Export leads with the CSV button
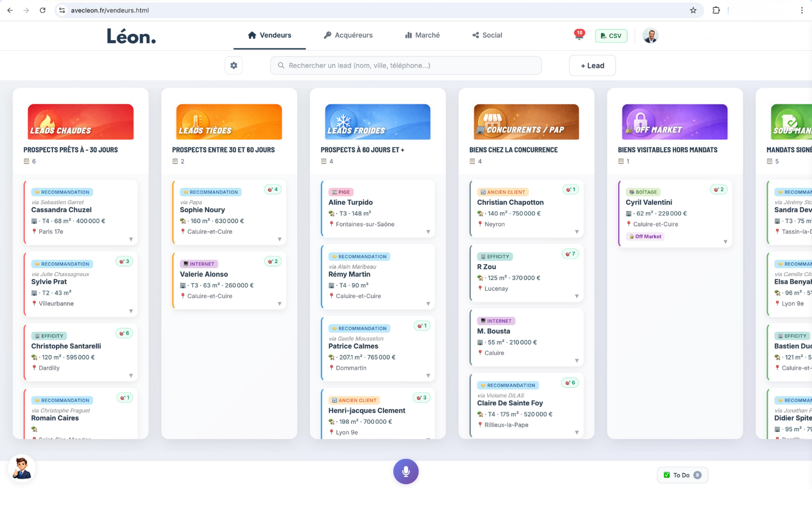Screen dimensions: 812x508 point(611,36)
